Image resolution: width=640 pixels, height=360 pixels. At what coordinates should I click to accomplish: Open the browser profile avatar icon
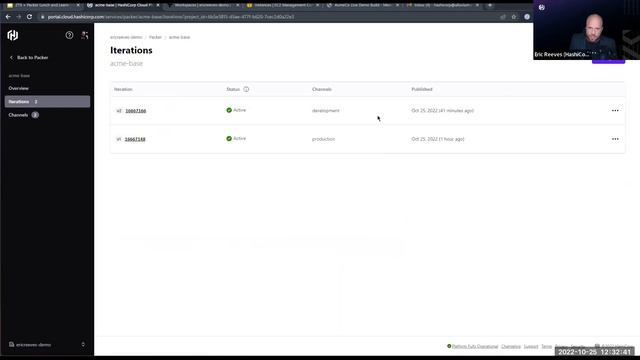pyautogui.click(x=527, y=17)
